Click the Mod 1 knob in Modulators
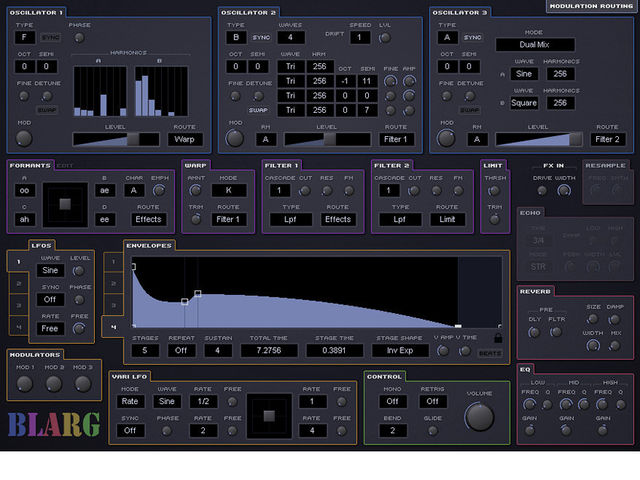The width and height of the screenshot is (640, 480). coord(24,384)
